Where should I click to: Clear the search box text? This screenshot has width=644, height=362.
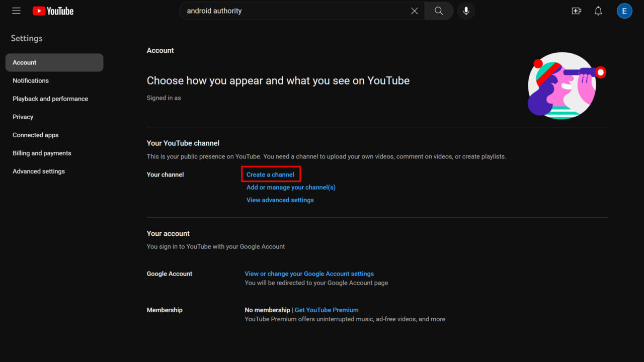pyautogui.click(x=414, y=11)
